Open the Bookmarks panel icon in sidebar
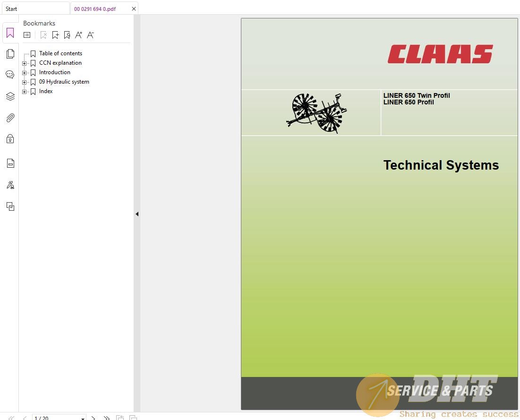 click(x=10, y=33)
